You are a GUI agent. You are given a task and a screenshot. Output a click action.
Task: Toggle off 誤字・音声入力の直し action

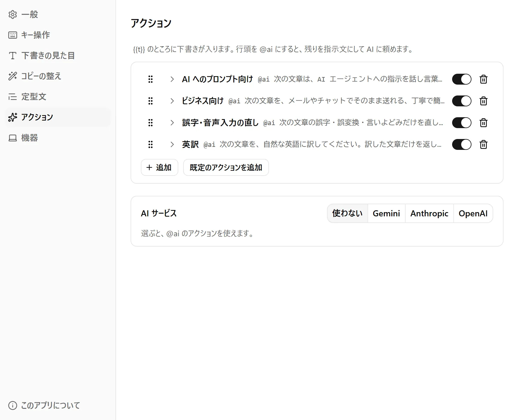pyautogui.click(x=461, y=123)
